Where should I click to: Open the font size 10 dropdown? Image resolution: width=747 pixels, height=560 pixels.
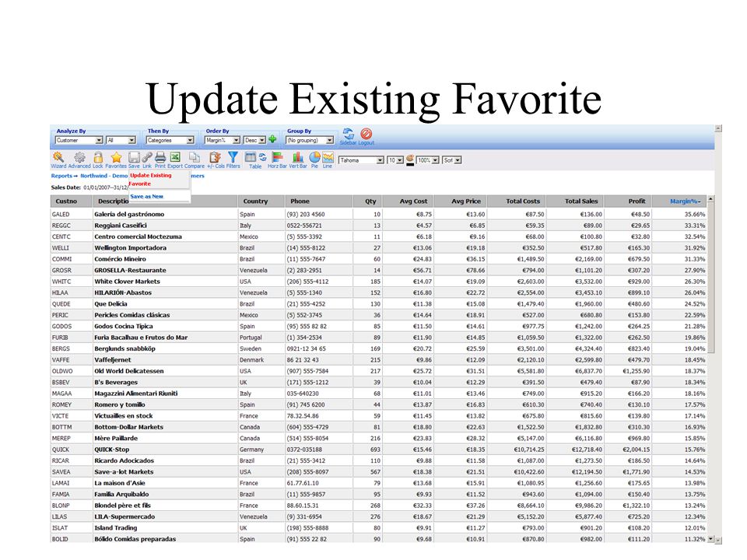[x=395, y=160]
